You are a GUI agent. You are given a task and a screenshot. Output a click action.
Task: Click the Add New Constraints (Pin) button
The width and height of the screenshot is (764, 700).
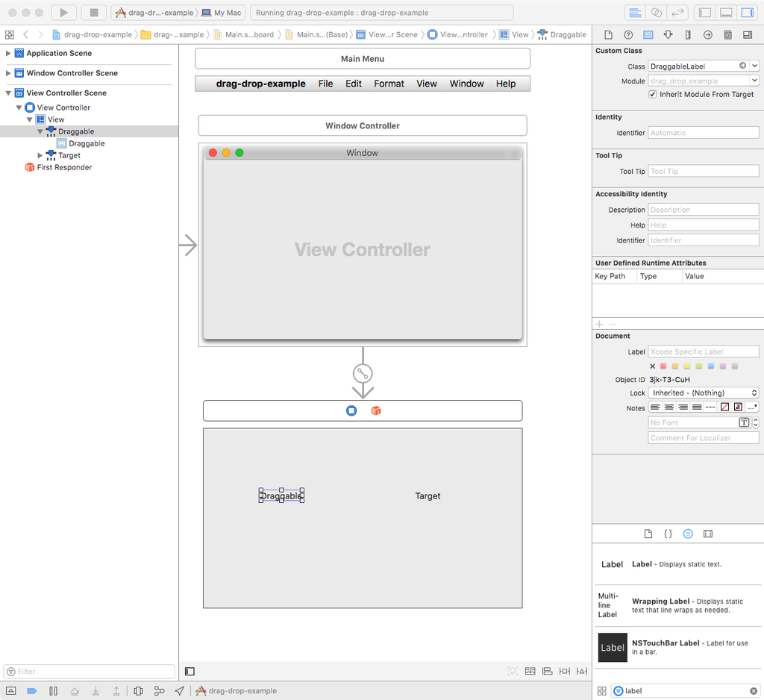point(565,671)
